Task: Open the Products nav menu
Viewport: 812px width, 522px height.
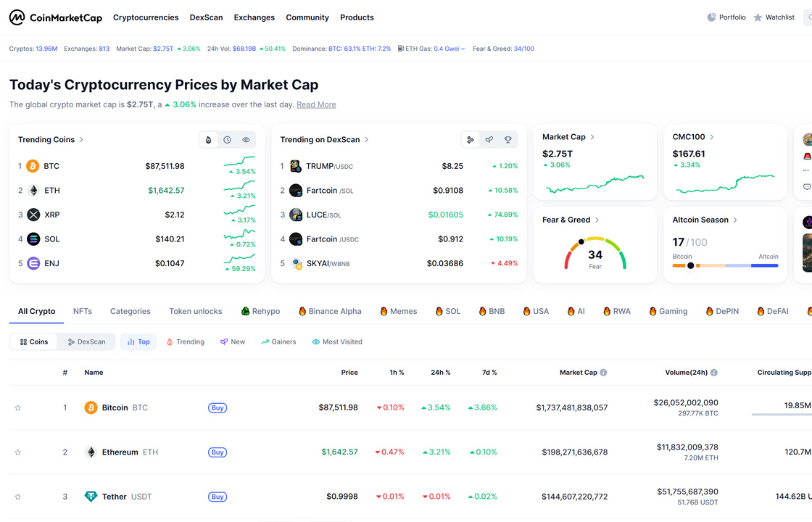Action: point(357,17)
